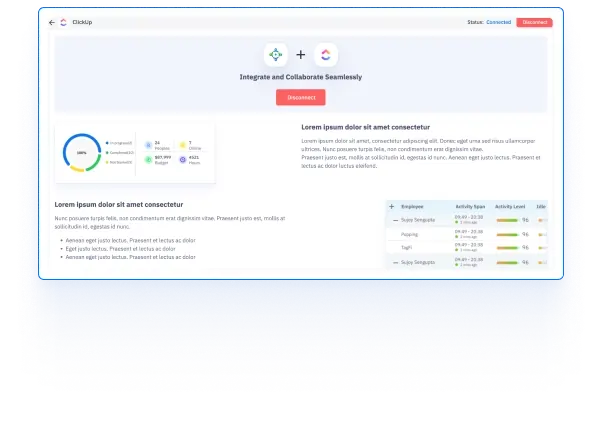Click the green Budget stat icon
Screen dimensions: 602x438
[x=148, y=160]
